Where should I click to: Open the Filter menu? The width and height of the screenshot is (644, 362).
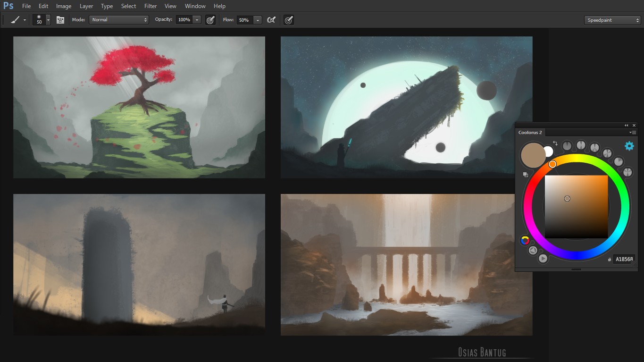coord(151,6)
